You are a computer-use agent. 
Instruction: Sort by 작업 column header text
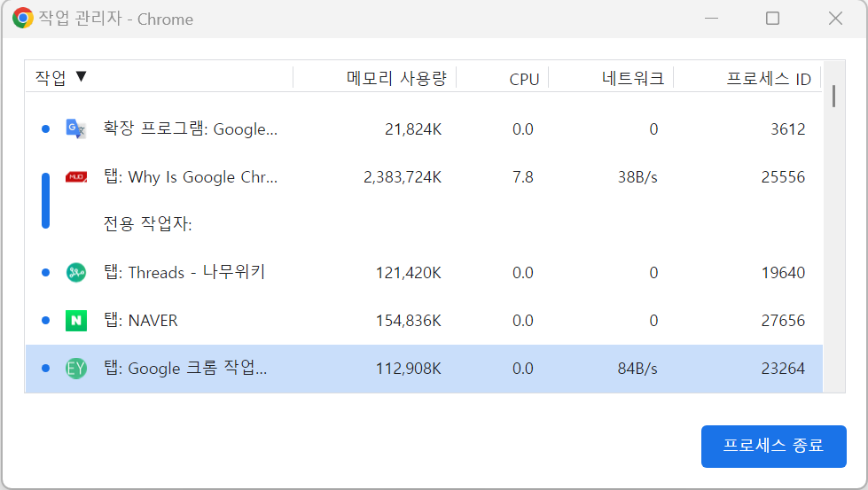(x=51, y=77)
